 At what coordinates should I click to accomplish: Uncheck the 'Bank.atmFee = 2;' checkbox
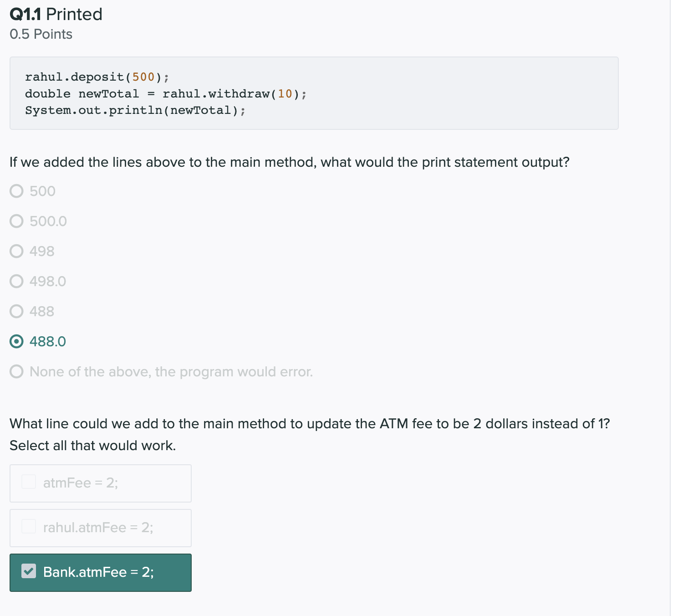point(29,571)
